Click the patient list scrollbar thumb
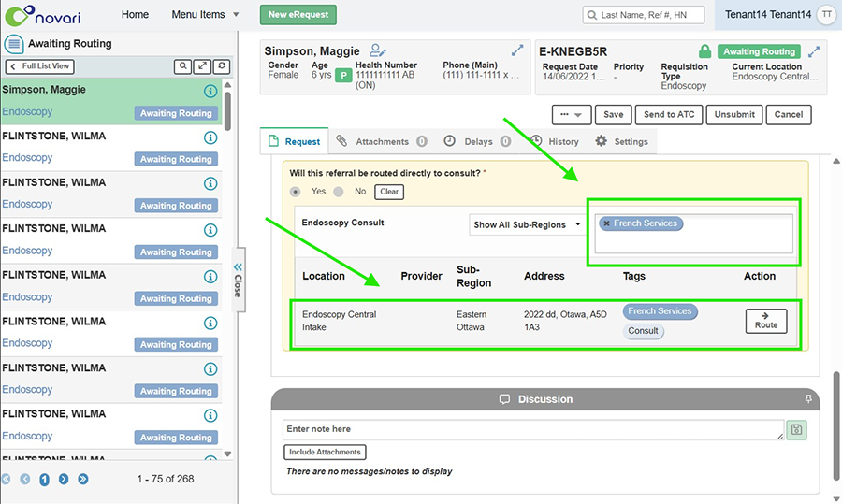 pos(227,110)
